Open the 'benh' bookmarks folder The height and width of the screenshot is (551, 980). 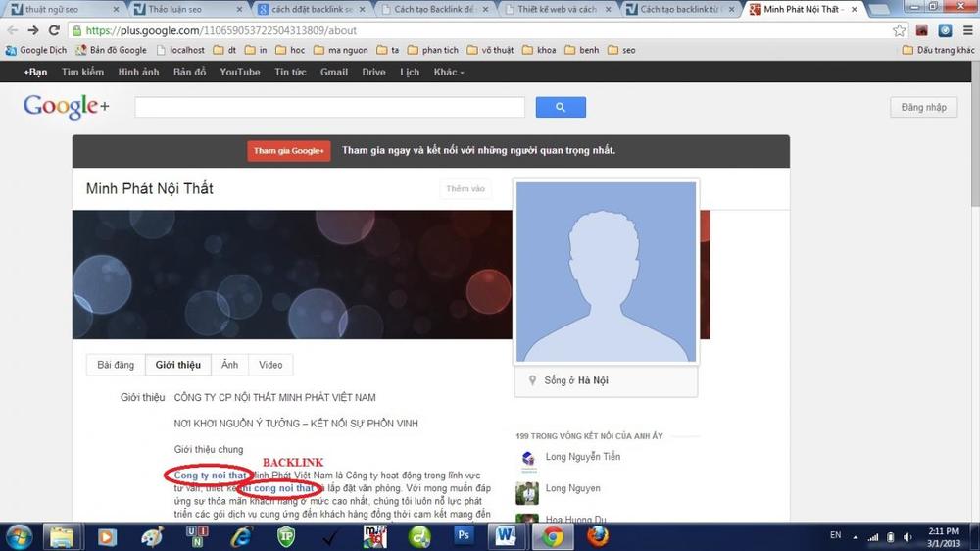click(x=582, y=50)
